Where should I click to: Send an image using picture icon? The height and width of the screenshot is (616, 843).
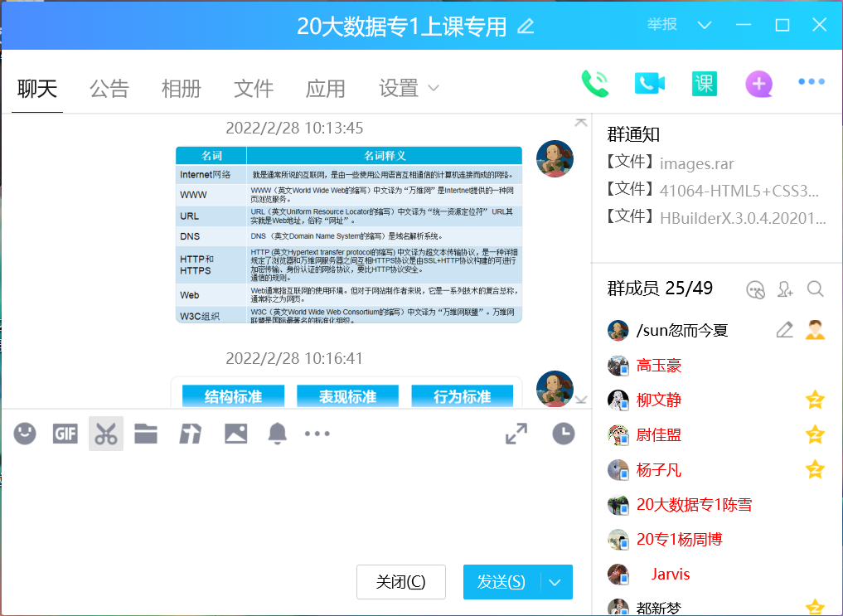[235, 434]
